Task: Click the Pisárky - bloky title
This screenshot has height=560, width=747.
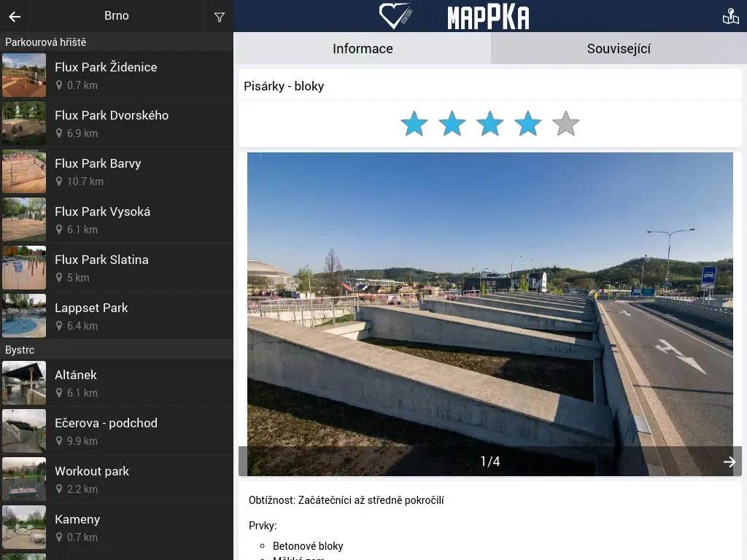Action: (x=284, y=86)
